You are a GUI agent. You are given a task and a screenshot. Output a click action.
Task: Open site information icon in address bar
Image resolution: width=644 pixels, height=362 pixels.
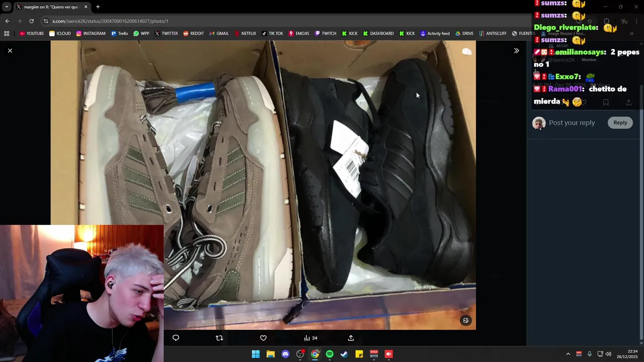(46, 21)
